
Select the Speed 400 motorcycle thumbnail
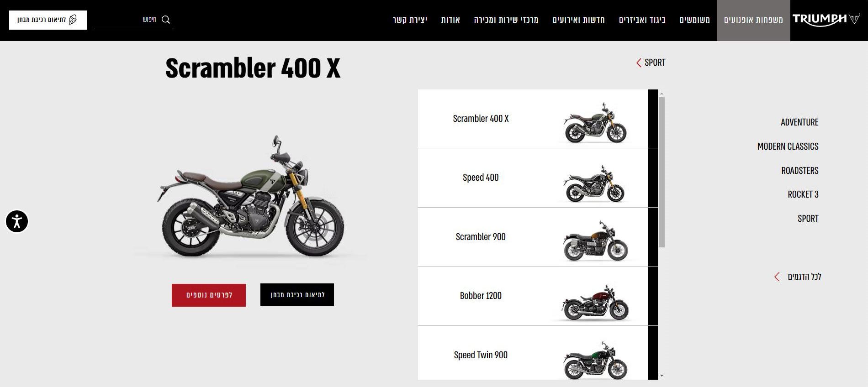594,183
